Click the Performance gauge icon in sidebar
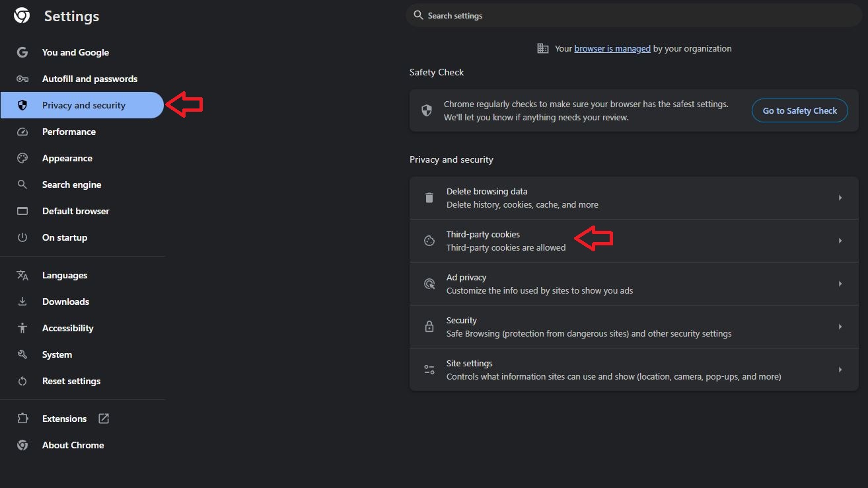 click(x=22, y=132)
